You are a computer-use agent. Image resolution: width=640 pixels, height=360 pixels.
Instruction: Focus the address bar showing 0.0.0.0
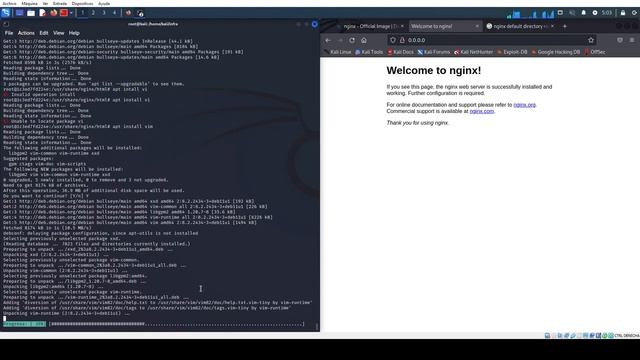point(492,40)
